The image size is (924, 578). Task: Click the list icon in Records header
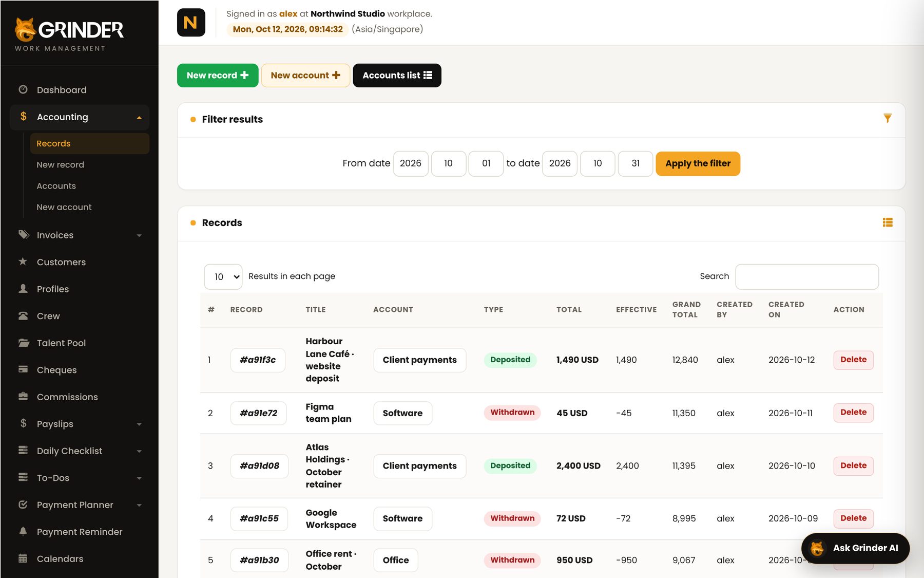click(x=888, y=222)
